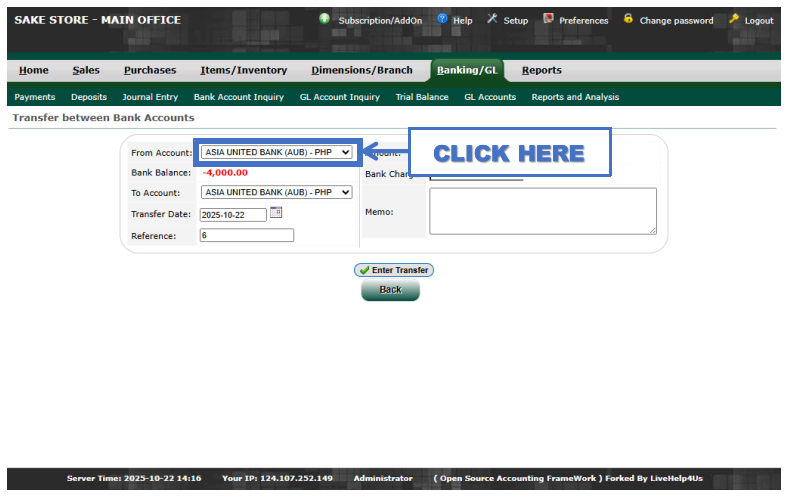Go to Bank Account Inquiry

point(239,97)
